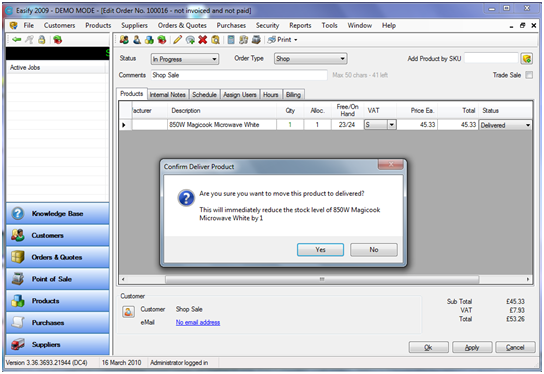The width and height of the screenshot is (544, 374).
Task: Toggle the Trade Sale checkbox
Action: click(x=529, y=75)
